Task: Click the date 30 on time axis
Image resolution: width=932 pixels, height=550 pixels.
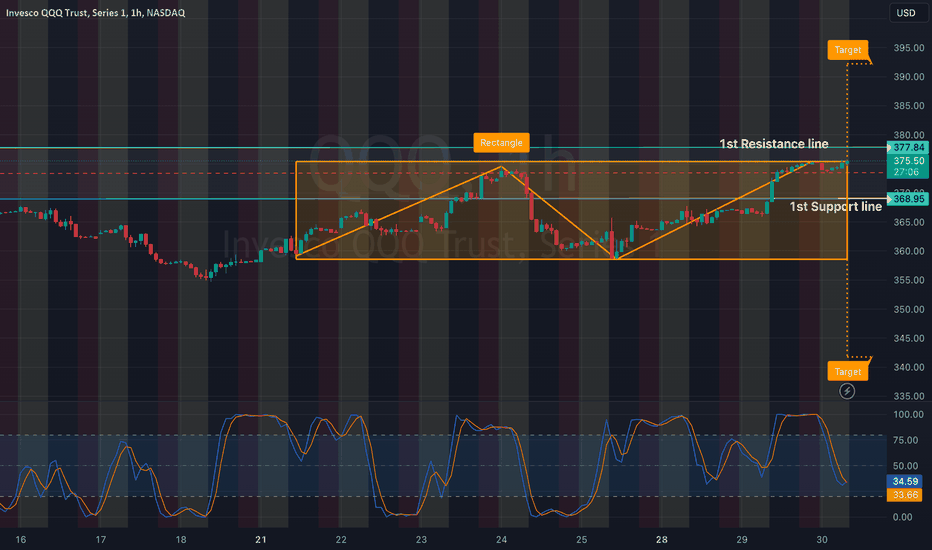Action: click(x=821, y=539)
